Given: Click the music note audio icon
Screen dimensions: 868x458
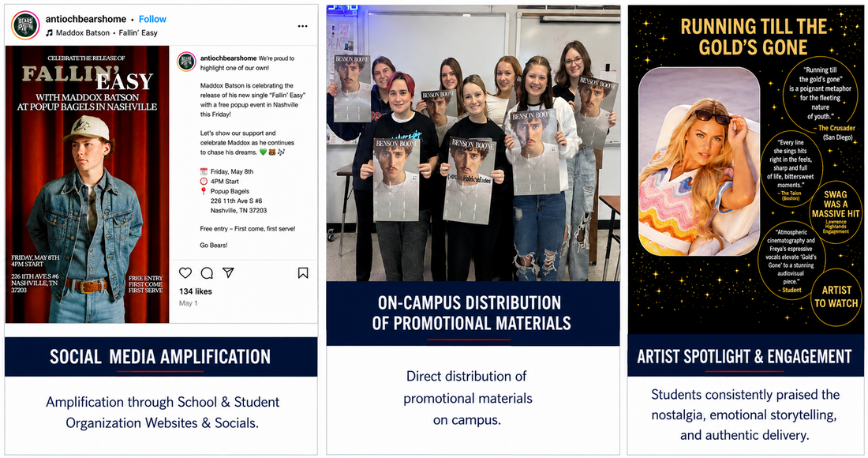Looking at the screenshot, I should point(49,32).
